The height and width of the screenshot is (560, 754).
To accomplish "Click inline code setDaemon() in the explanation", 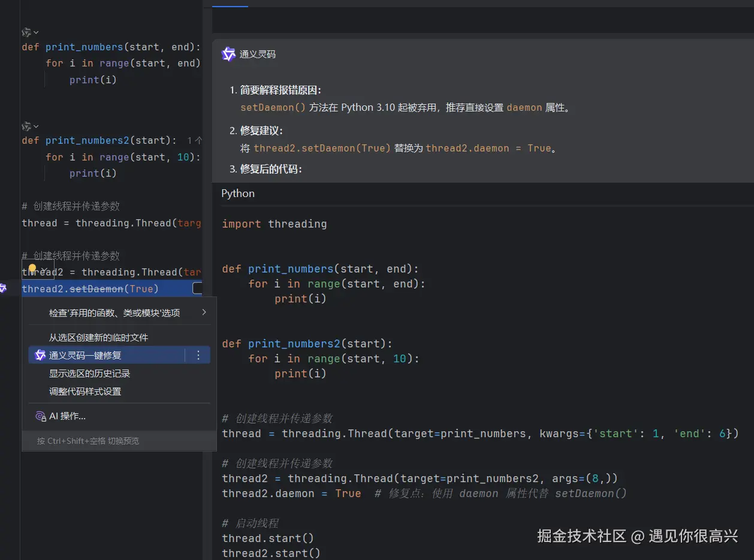I will click(273, 108).
